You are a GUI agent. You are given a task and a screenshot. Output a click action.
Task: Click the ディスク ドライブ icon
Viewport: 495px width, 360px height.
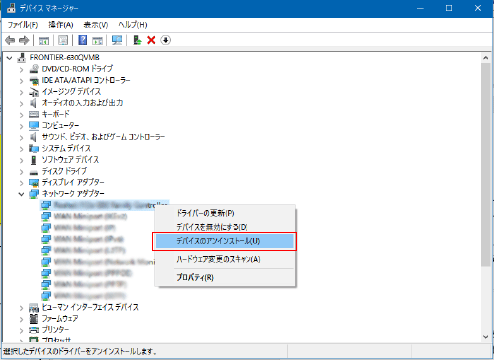(34, 172)
